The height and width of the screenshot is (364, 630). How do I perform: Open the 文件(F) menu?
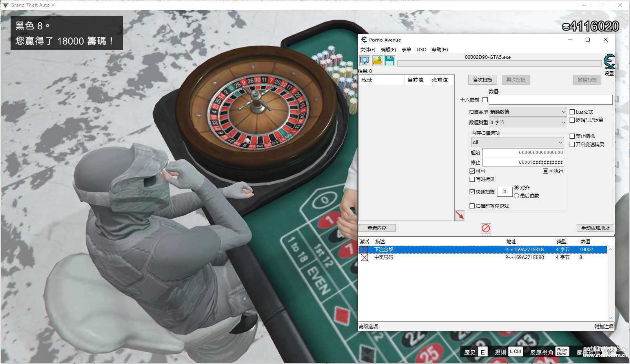368,50
